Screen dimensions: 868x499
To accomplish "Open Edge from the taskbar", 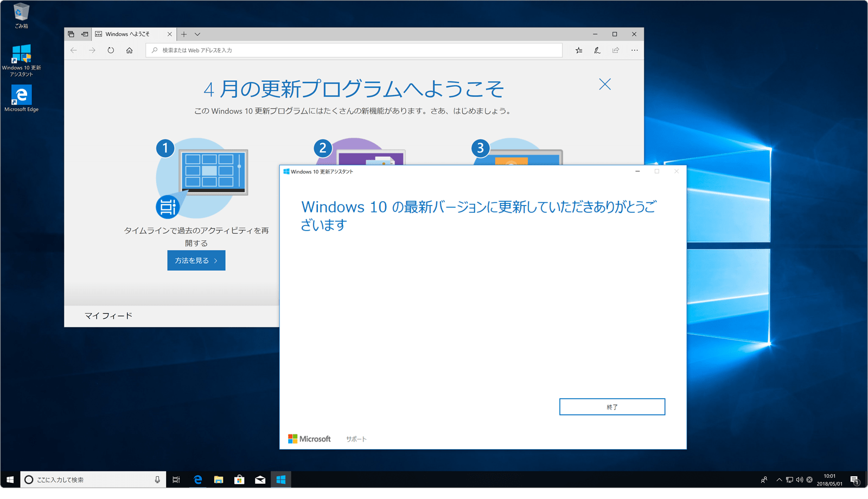I will click(197, 479).
